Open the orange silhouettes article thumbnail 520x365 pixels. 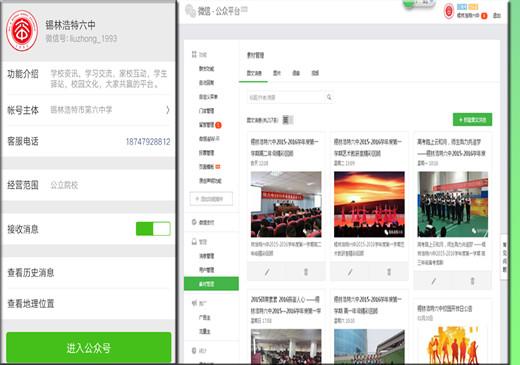click(x=453, y=345)
